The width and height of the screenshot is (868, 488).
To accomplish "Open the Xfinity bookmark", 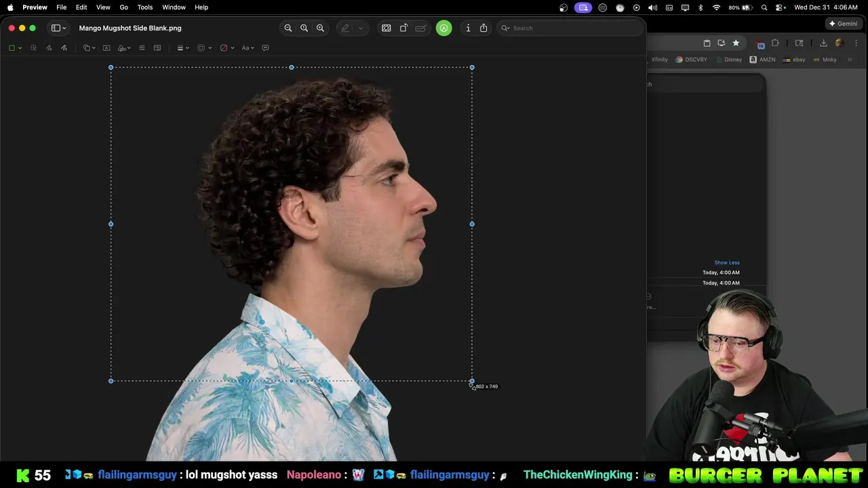I will tap(658, 60).
